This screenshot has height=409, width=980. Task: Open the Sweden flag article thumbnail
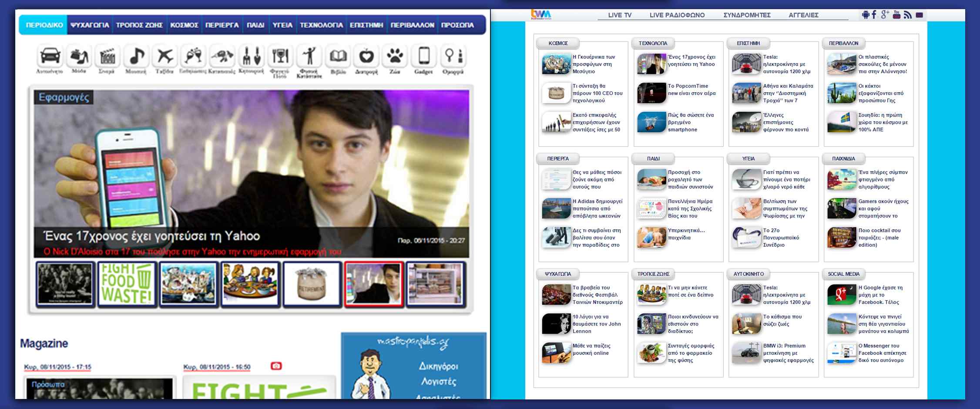pos(842,122)
